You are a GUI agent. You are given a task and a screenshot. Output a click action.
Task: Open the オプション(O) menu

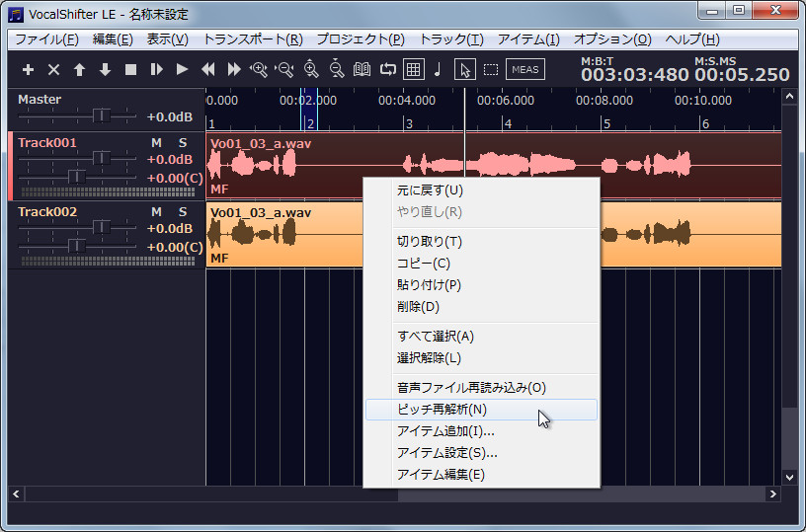(612, 39)
